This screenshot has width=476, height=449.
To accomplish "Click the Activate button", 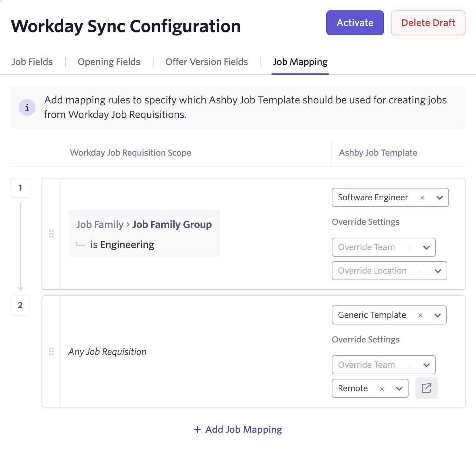I will point(355,23).
